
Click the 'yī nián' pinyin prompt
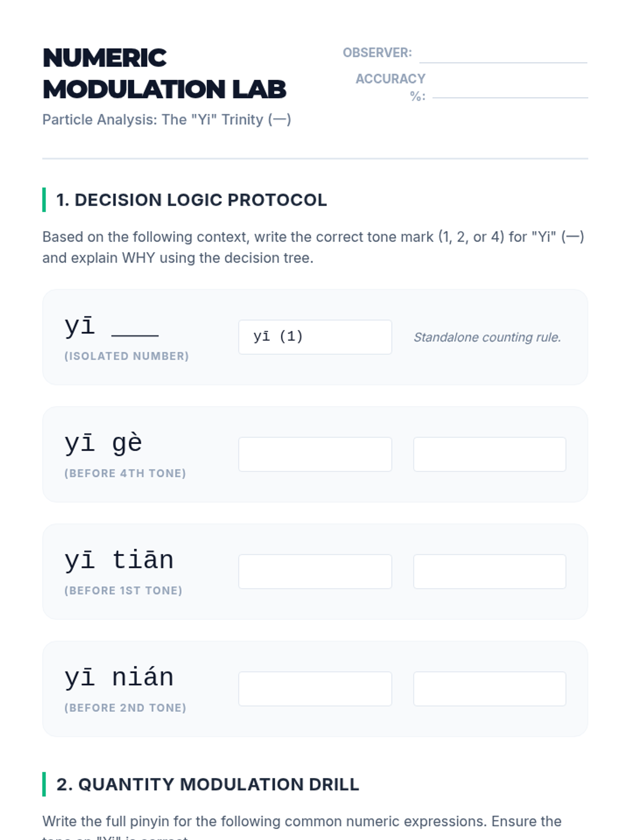(x=119, y=677)
